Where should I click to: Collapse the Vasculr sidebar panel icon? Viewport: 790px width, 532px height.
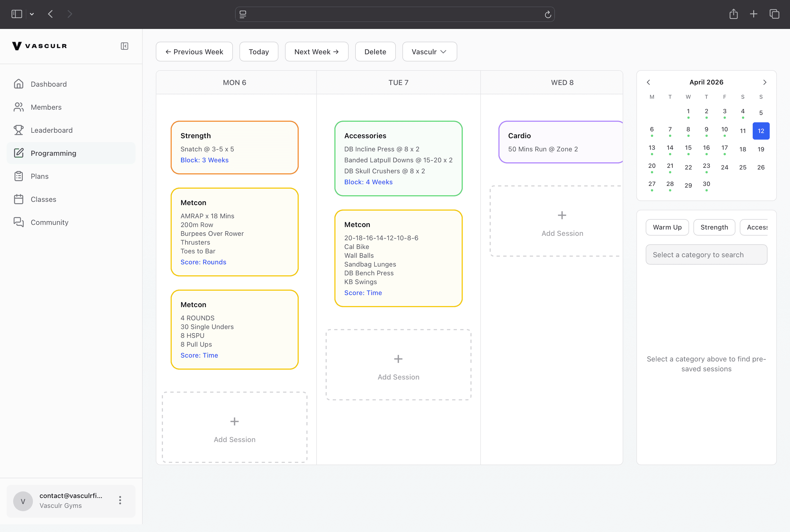[x=125, y=46]
